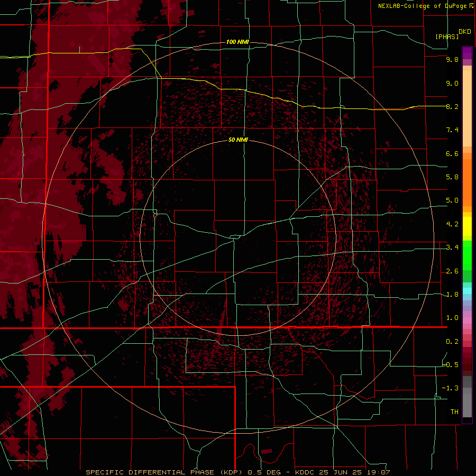Viewport: 476px width, 476px height.
Task: Click the purple swatch at the color bar top
Action: [467, 53]
